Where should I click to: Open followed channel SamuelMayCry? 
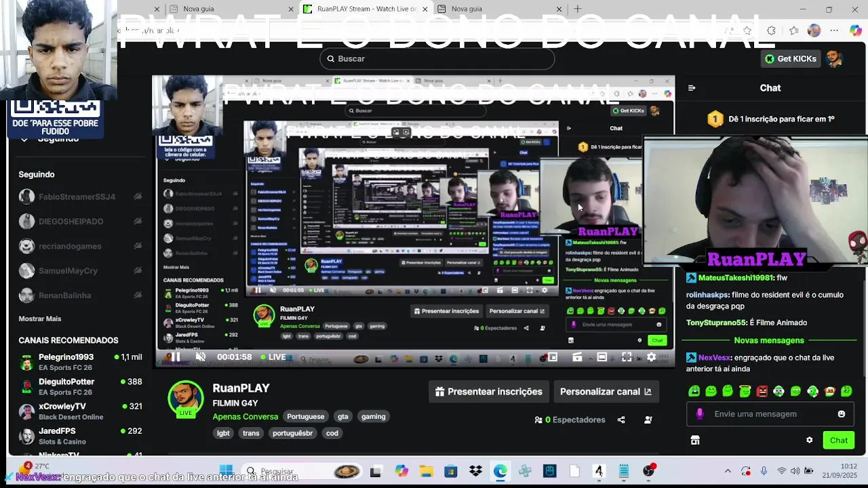point(80,271)
